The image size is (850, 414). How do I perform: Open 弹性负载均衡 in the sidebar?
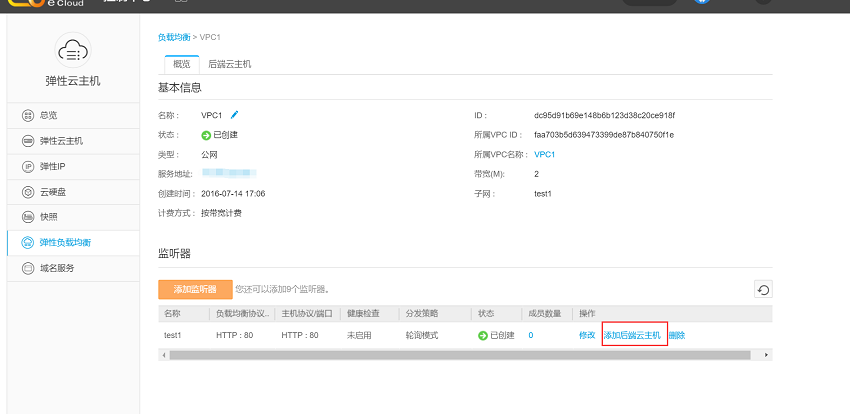tap(70, 243)
